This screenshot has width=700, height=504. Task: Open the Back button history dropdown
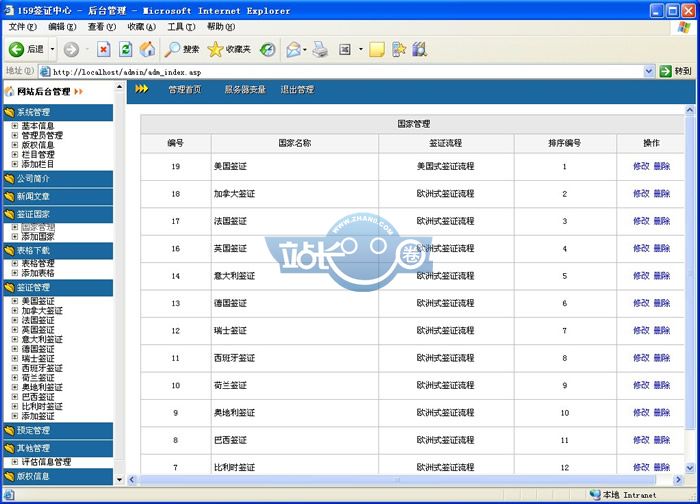(52, 49)
